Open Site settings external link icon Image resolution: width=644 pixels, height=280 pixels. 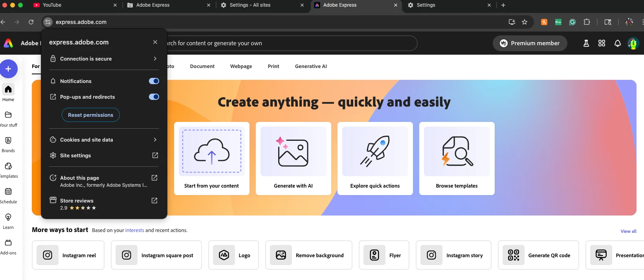pos(155,155)
